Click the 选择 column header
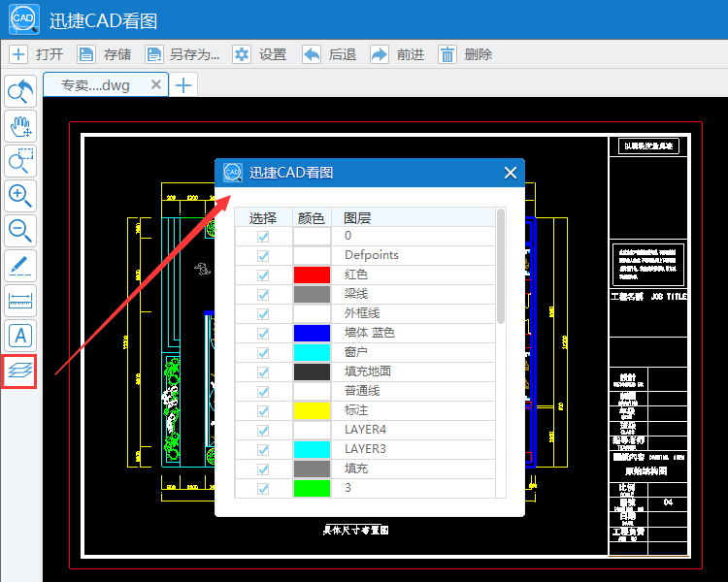This screenshot has width=728, height=582. (x=263, y=217)
